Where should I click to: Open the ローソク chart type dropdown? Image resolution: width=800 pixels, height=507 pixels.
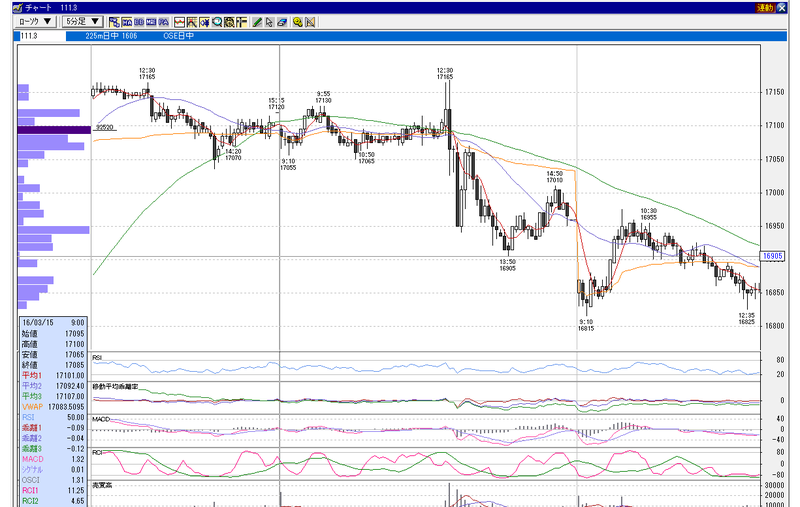[35, 21]
